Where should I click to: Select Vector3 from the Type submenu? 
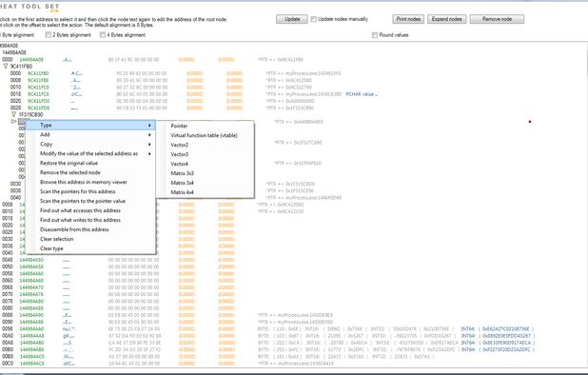click(206, 154)
